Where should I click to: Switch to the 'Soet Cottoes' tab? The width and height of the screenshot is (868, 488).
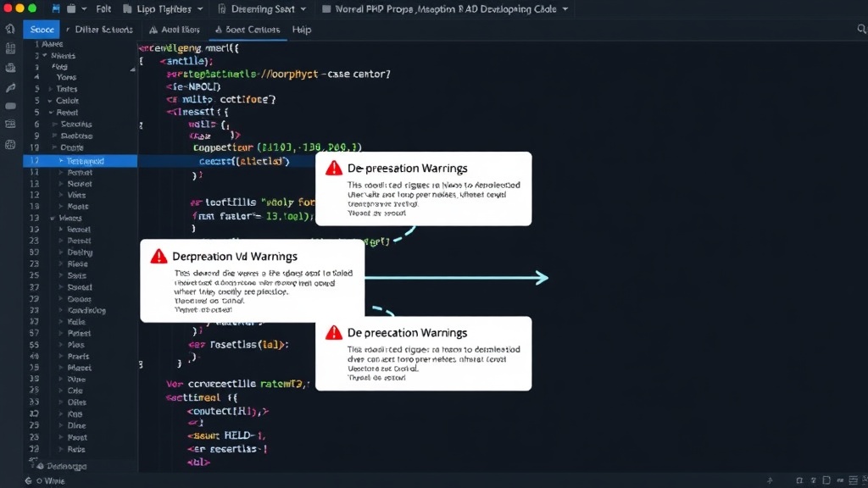(248, 30)
